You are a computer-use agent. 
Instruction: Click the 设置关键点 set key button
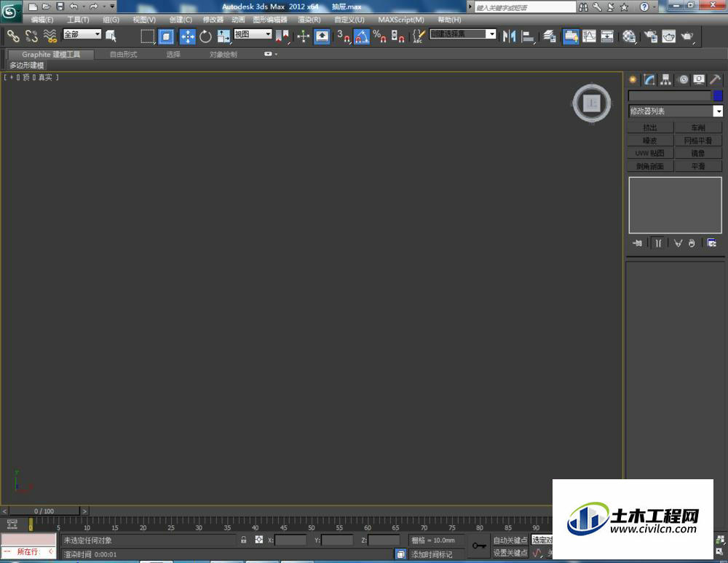click(510, 552)
